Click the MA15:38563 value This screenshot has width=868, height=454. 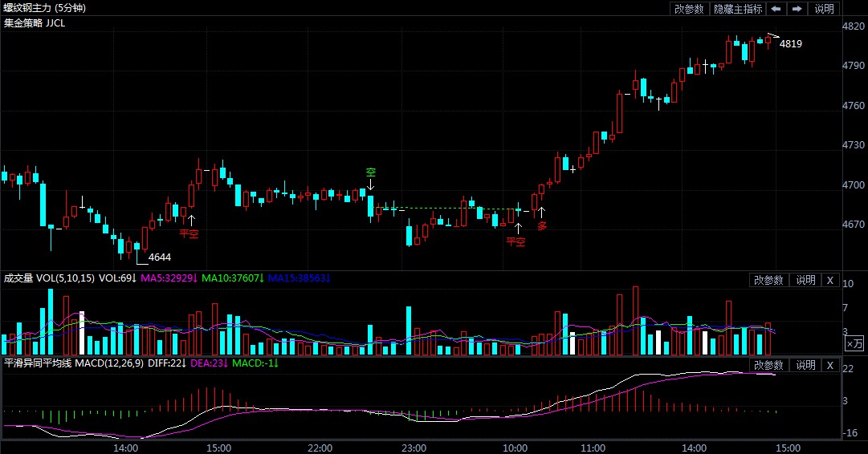[299, 278]
